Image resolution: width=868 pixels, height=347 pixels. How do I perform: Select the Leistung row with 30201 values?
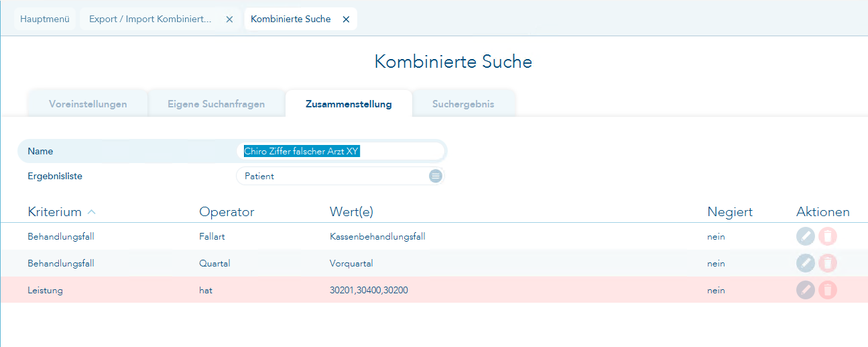point(369,291)
